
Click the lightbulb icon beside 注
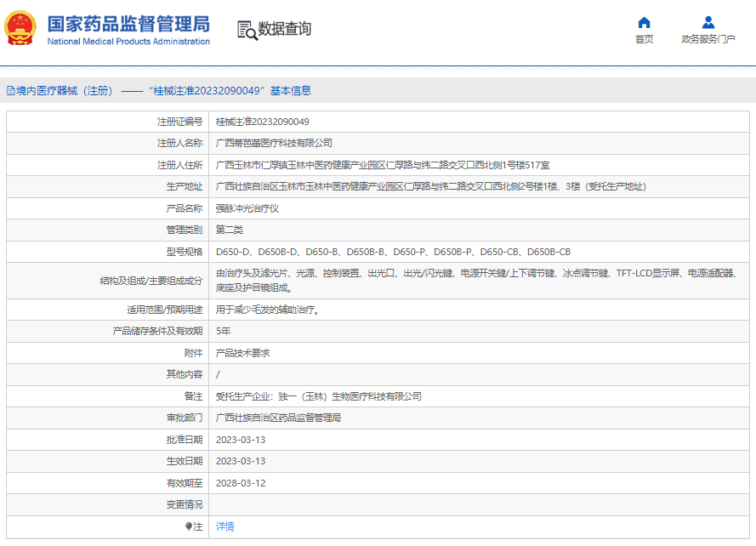click(x=189, y=526)
